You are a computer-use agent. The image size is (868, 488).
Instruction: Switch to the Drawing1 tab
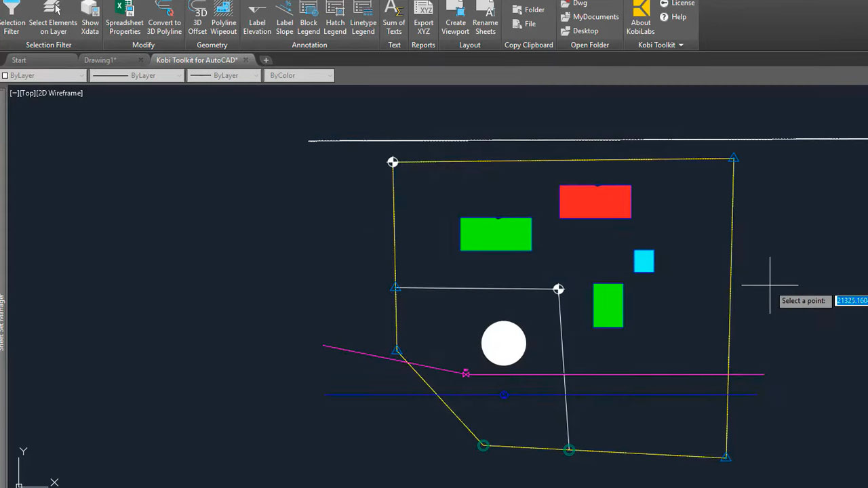pos(100,60)
